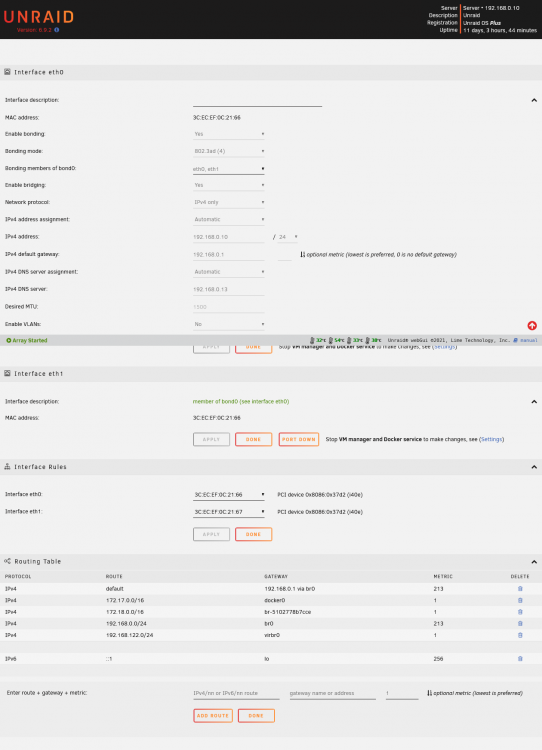Click the 'Array Started' status text

click(x=30, y=341)
